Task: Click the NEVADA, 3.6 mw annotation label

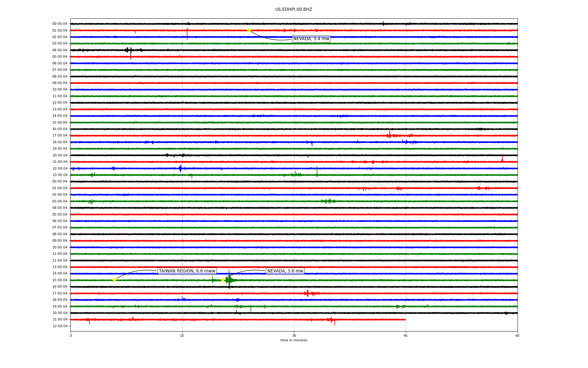Action: click(285, 271)
